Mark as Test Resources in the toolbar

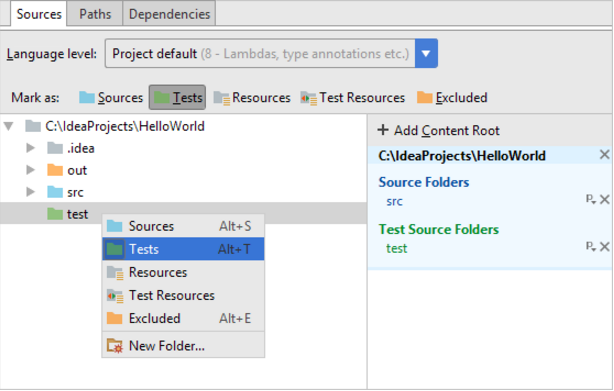point(353,97)
